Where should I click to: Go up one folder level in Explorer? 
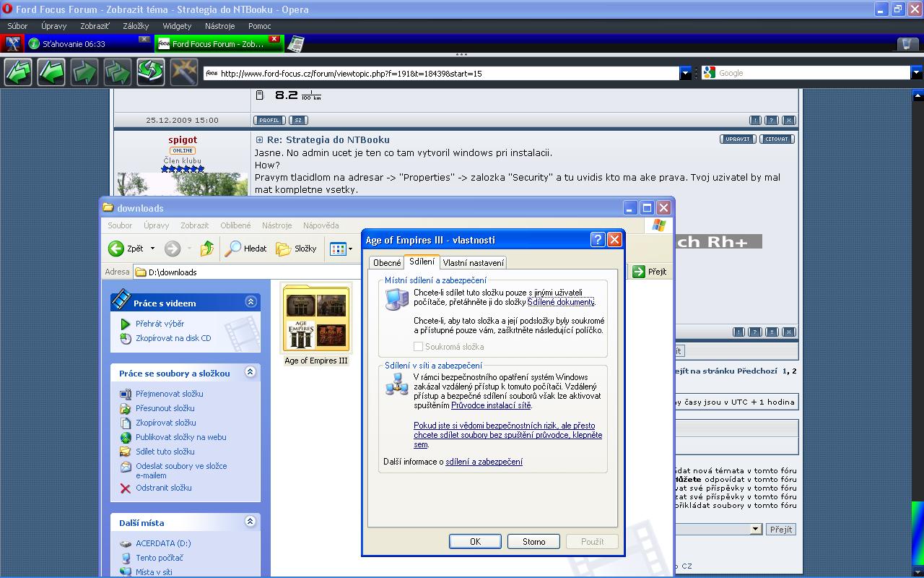pos(206,249)
